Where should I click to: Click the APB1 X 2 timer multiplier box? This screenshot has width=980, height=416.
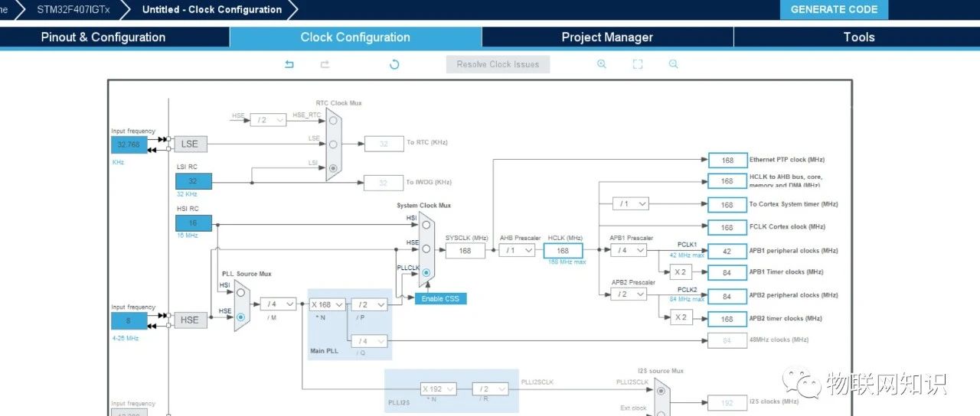pyautogui.click(x=681, y=272)
